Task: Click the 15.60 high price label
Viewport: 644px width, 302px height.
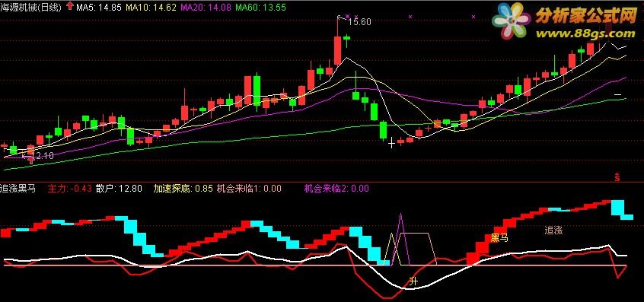Action: click(x=359, y=22)
